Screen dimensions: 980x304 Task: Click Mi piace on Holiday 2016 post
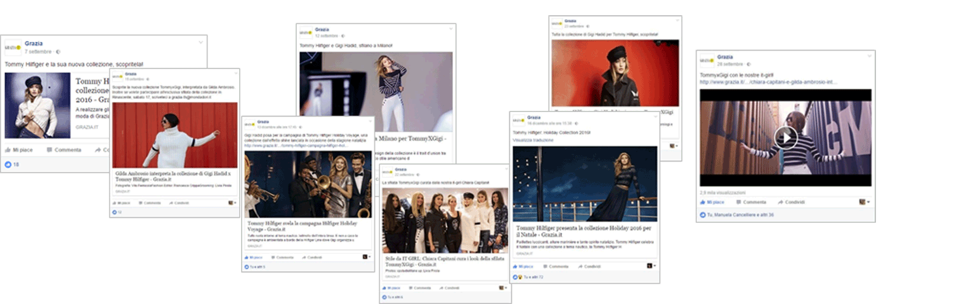[x=524, y=267]
